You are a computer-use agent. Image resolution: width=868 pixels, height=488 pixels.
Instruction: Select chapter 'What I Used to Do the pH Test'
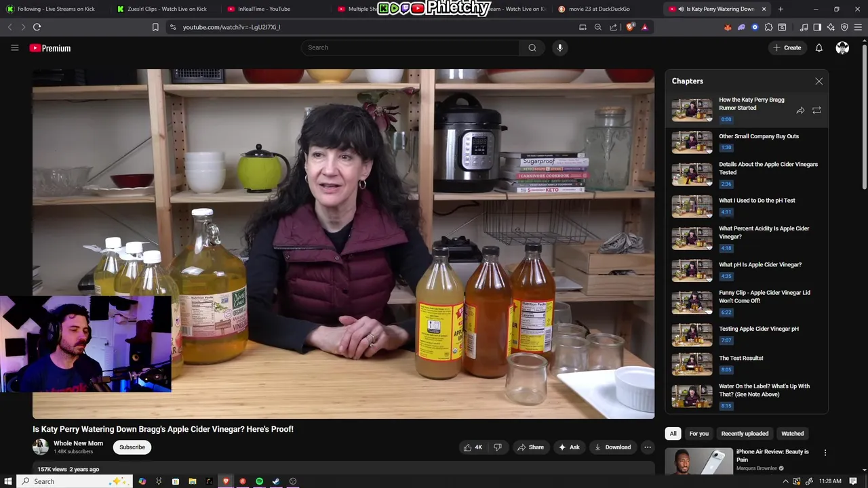coord(746,206)
